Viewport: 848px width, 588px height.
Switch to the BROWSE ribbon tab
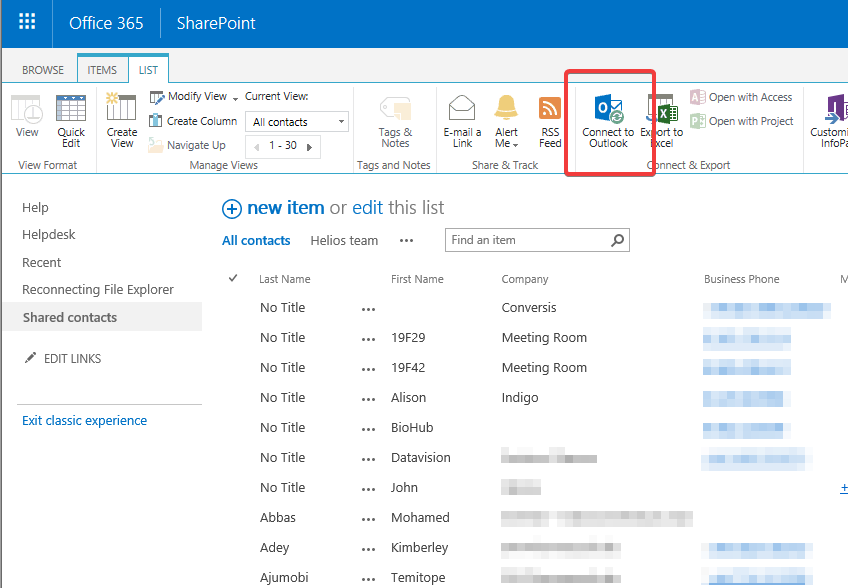coord(43,70)
